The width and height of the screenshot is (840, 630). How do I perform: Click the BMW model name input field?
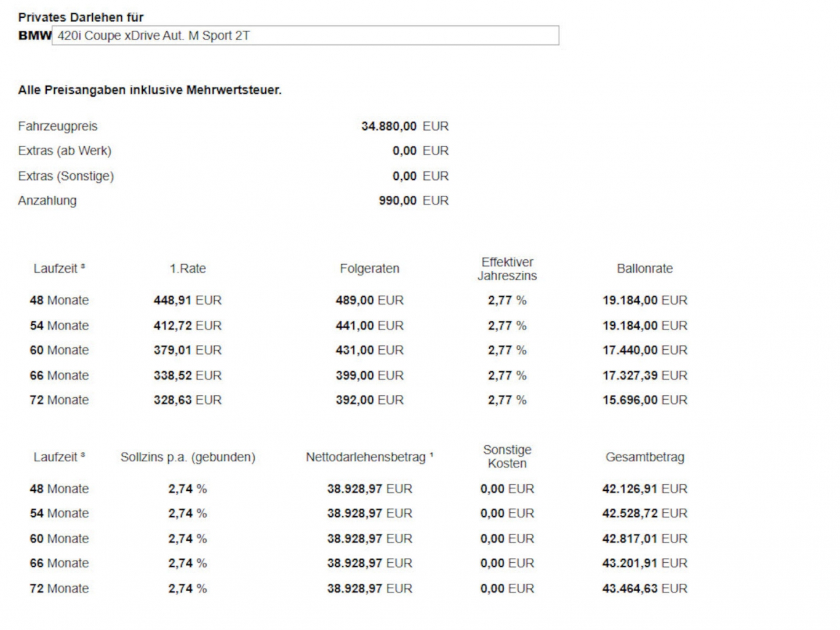(305, 36)
